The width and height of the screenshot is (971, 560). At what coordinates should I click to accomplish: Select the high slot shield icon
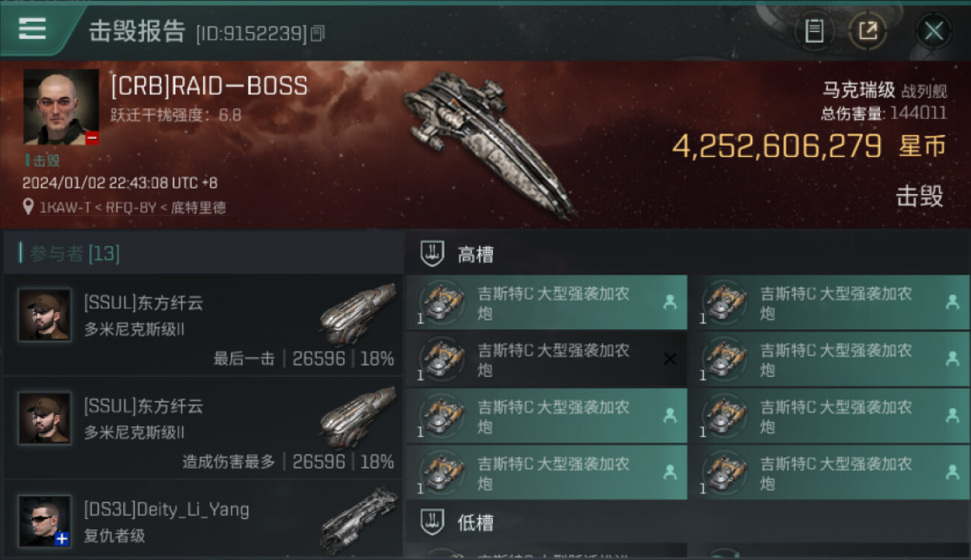(432, 254)
